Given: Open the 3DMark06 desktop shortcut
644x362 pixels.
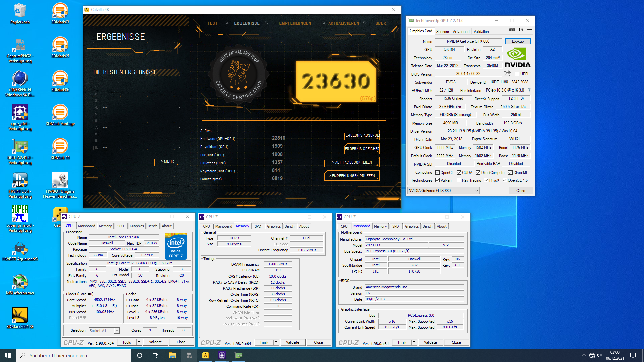Looking at the screenshot, I should (60, 81).
